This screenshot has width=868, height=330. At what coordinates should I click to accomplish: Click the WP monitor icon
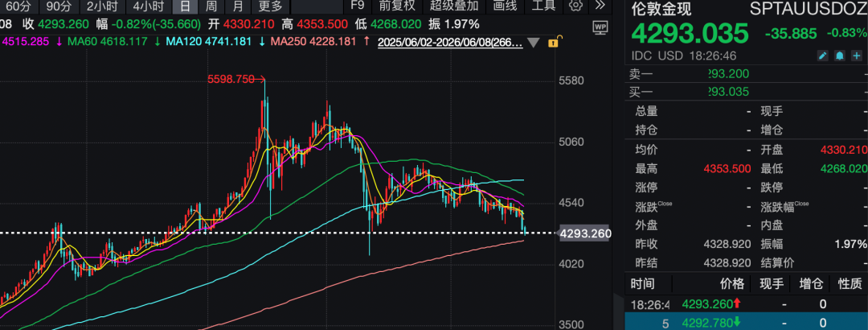click(600, 27)
